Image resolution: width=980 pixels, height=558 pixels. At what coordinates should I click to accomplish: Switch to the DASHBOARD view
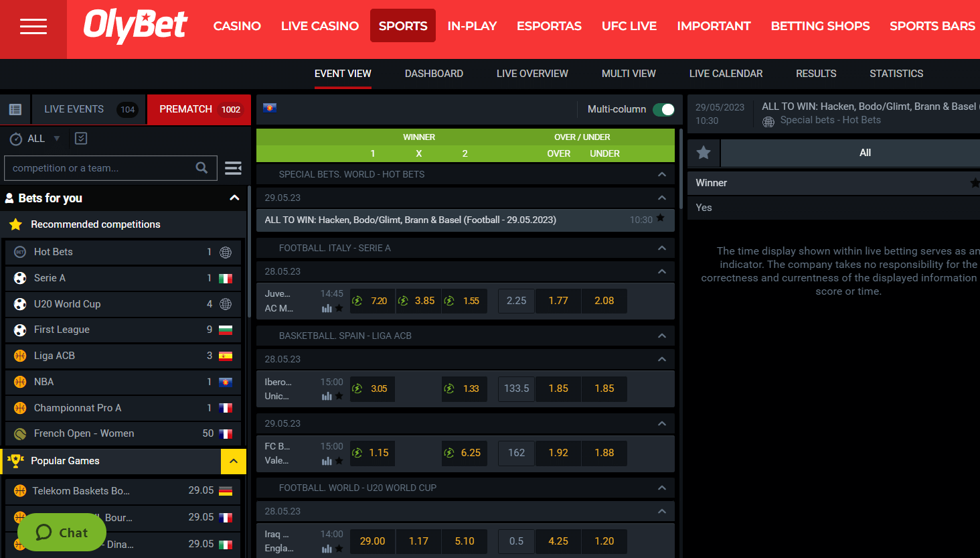pyautogui.click(x=434, y=74)
